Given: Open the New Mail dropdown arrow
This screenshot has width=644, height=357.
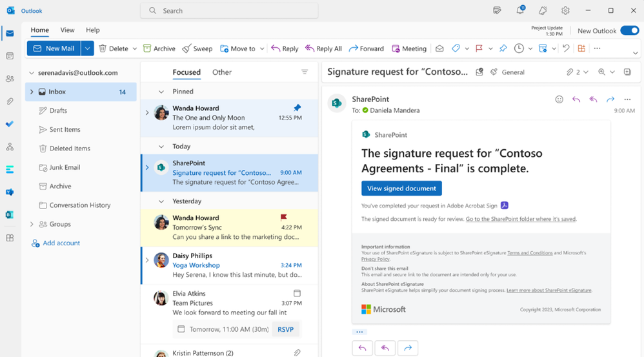Looking at the screenshot, I should coord(88,48).
